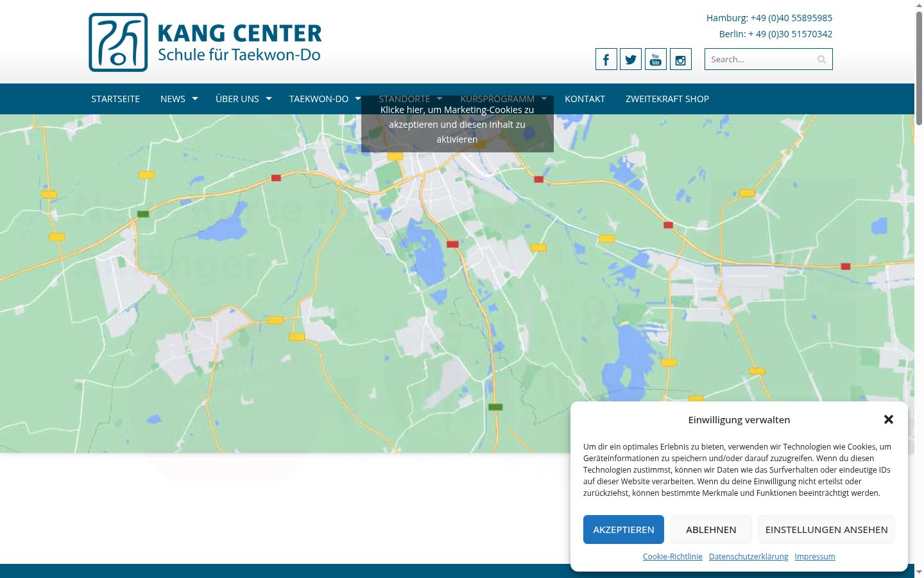Expand the Kursprogramm submenu arrow
Screen dimensions: 924x578
pyautogui.click(x=544, y=98)
